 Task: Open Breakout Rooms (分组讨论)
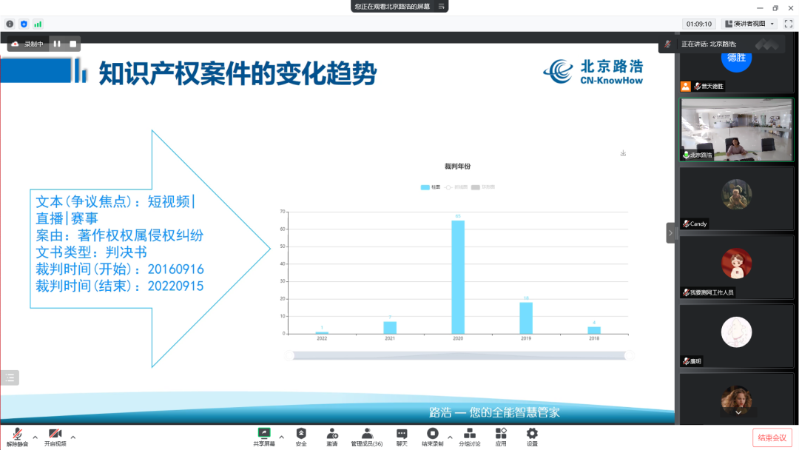[x=469, y=433]
